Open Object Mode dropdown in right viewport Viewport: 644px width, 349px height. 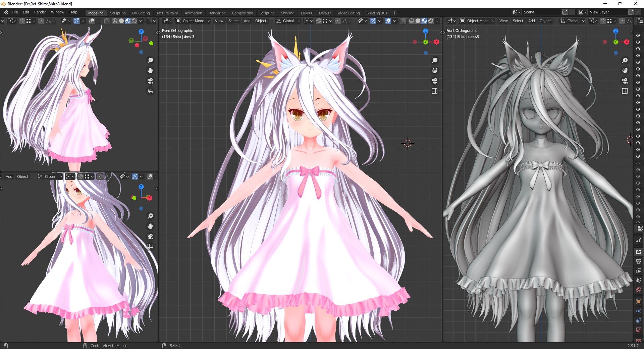(x=477, y=21)
